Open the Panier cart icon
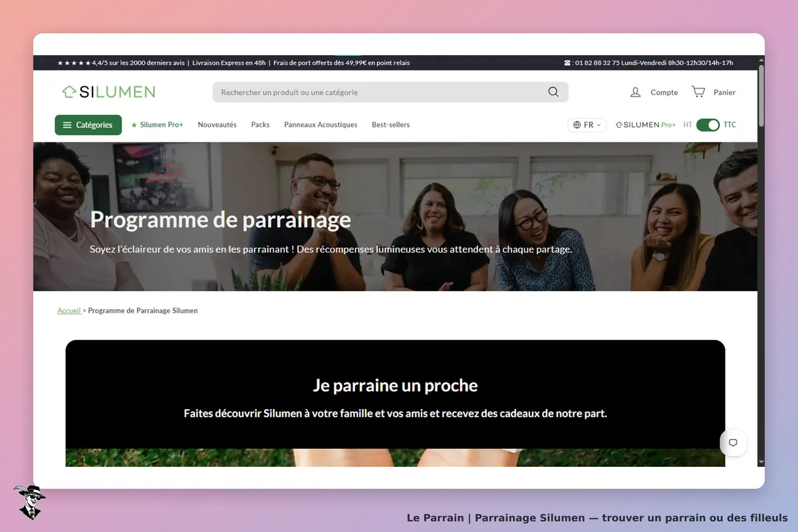 (x=698, y=92)
